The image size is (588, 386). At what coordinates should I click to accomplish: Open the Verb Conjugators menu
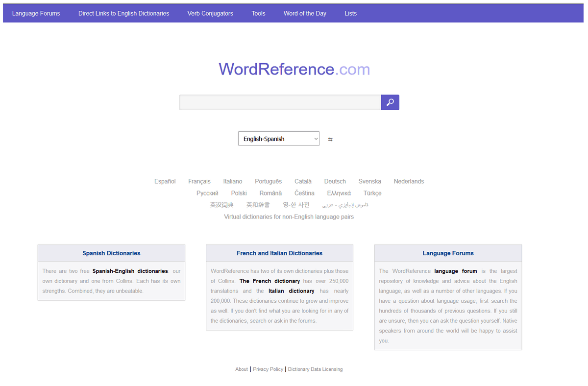210,13
